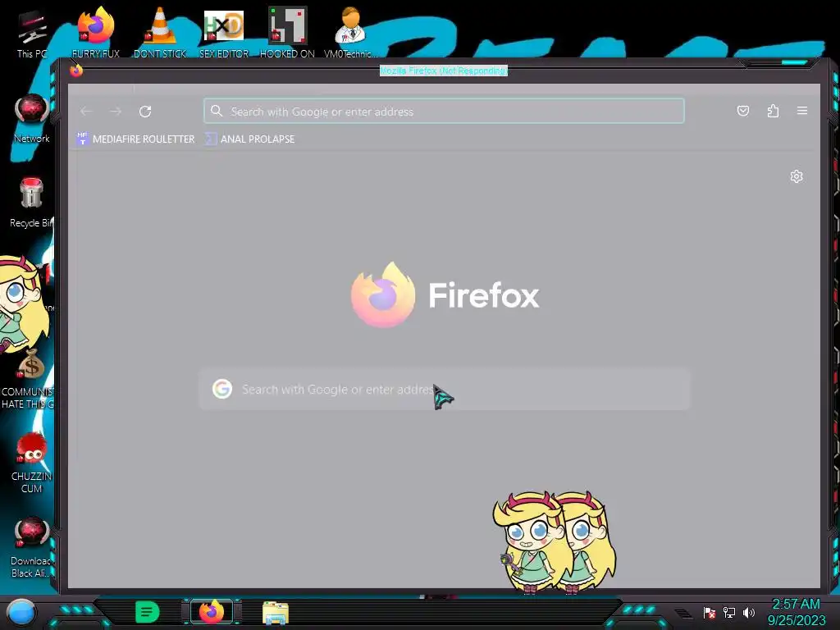Select the Network desktop icon
This screenshot has height=630, width=840.
pyautogui.click(x=32, y=118)
